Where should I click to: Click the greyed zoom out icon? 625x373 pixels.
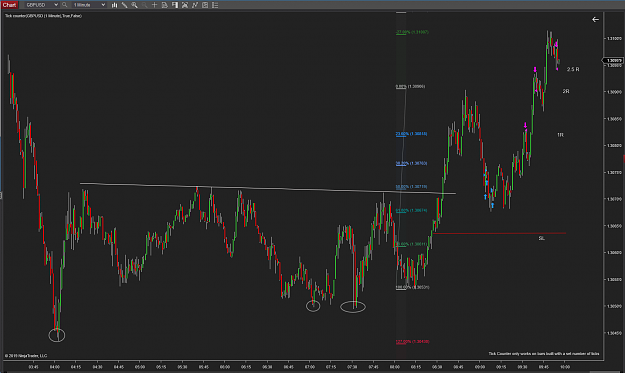[x=144, y=5]
